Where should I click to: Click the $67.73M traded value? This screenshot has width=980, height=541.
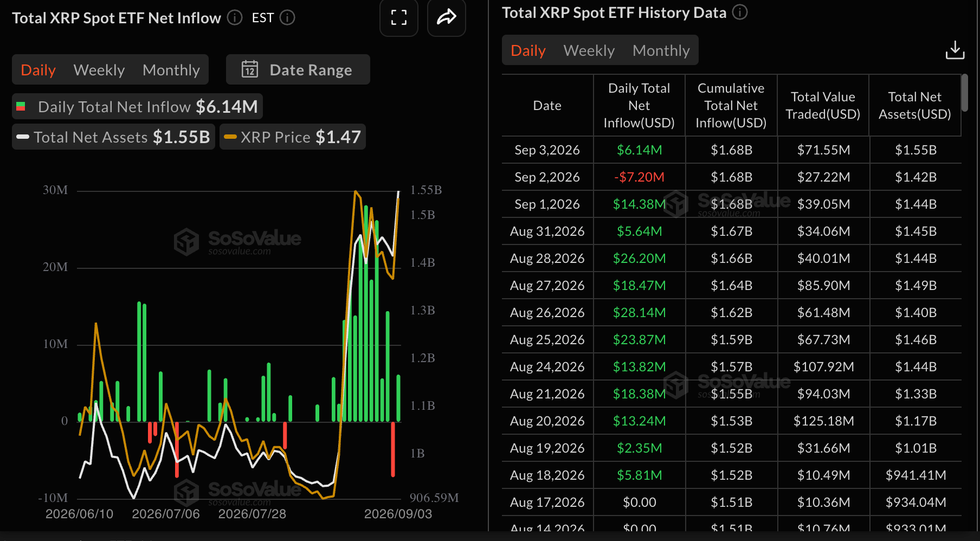click(x=824, y=340)
